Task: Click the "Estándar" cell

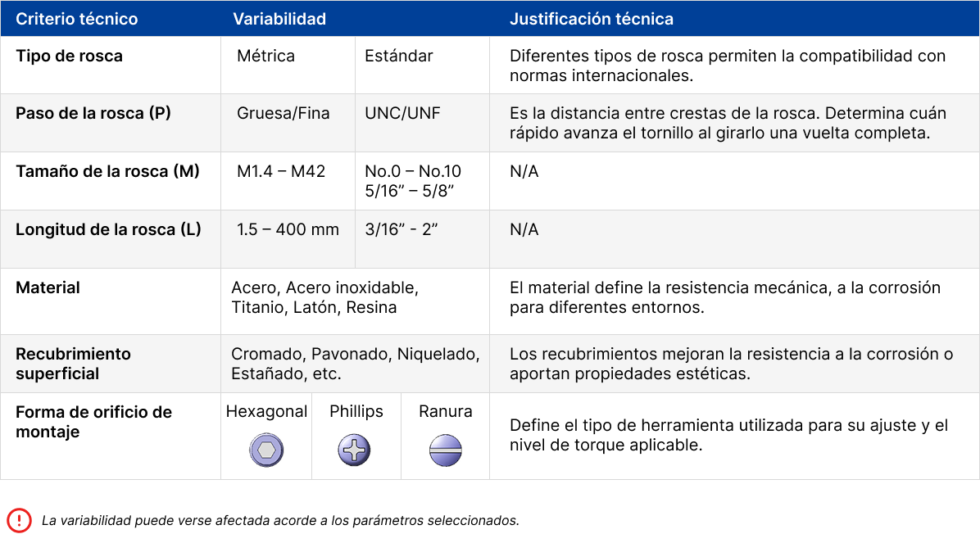Action: (x=399, y=56)
